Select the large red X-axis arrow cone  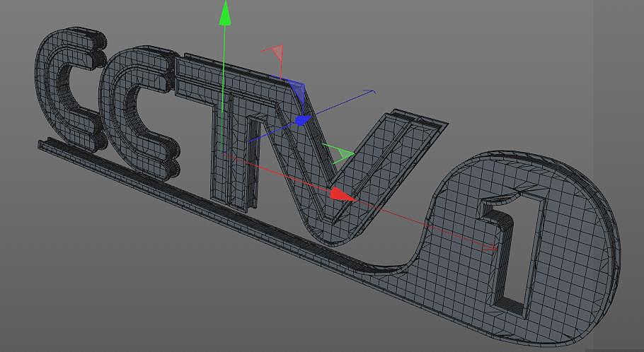[343, 194]
